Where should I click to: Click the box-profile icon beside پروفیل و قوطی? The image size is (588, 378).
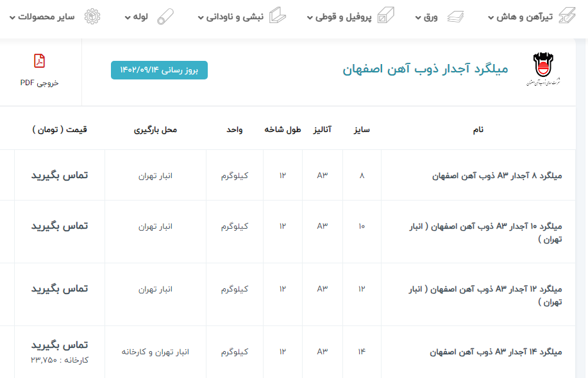(x=386, y=16)
